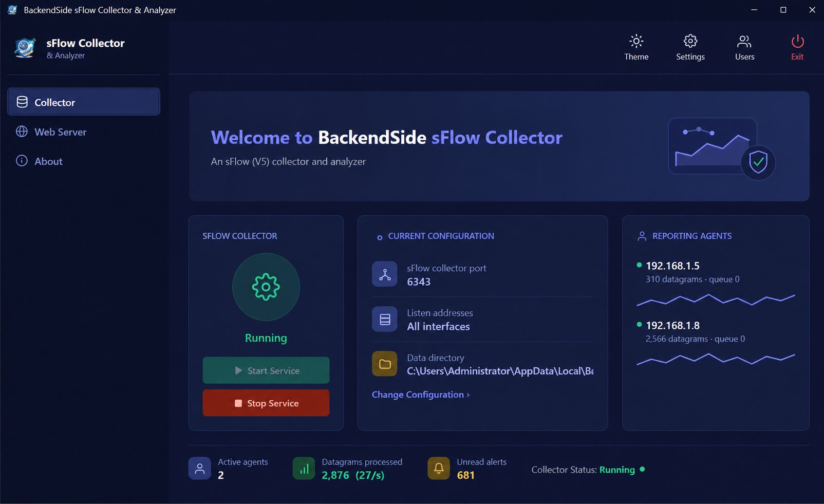Click the network icon for sFlow collector port
Viewport: 824px width, 504px height.
click(x=385, y=274)
